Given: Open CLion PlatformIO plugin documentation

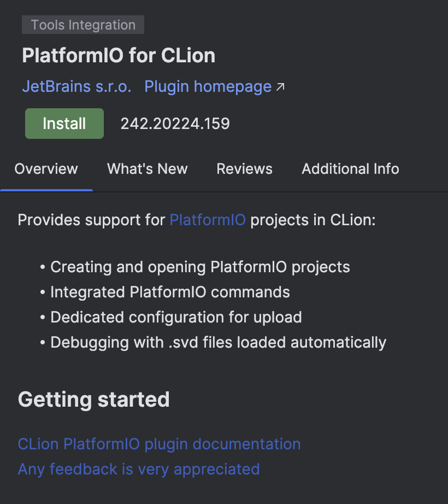Looking at the screenshot, I should coord(158,444).
